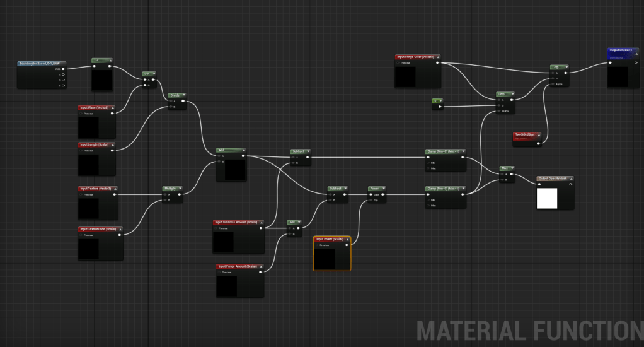Image resolution: width=644 pixels, height=347 pixels.
Task: Collapse the Max node with its arrow
Action: point(512,168)
